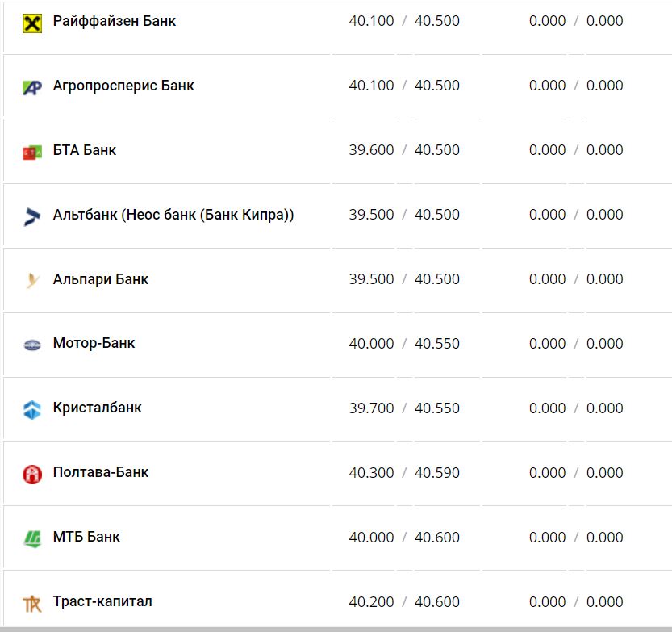Open the Кристалбанк name link
Image resolution: width=672 pixels, height=632 pixels.
coord(97,408)
